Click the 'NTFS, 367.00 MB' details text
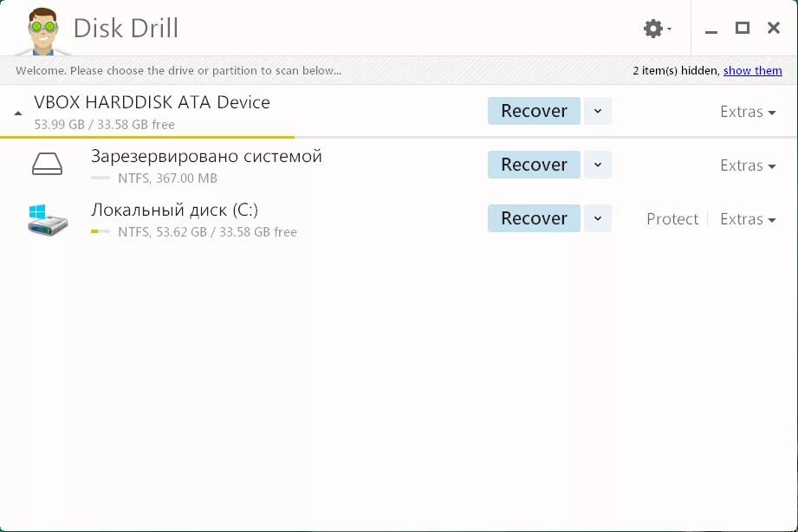 [x=167, y=178]
